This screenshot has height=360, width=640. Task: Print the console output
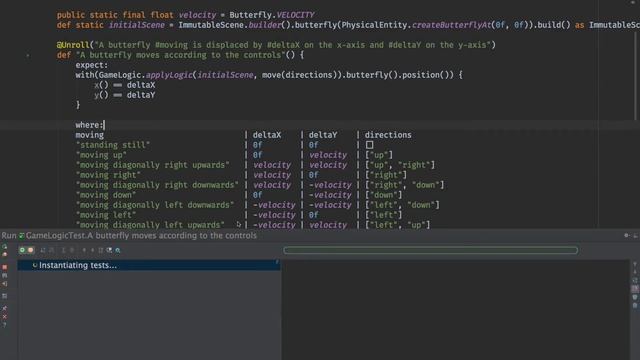click(635, 297)
